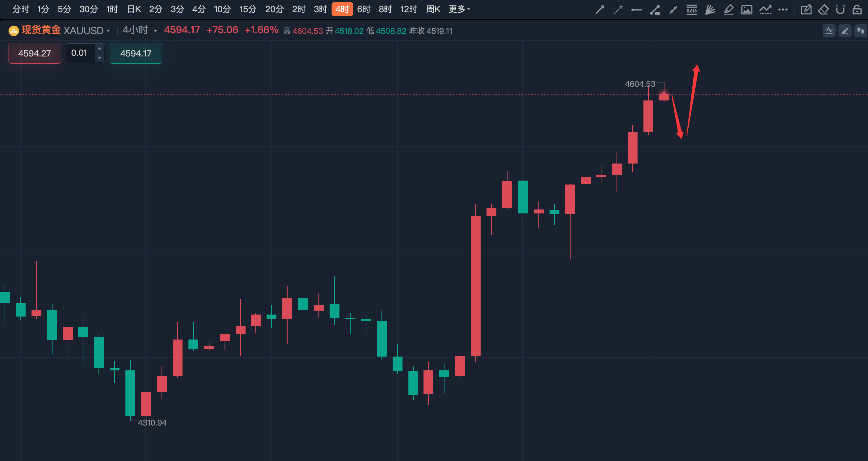
Task: Activate the highlighter marker tool
Action: [x=729, y=10]
